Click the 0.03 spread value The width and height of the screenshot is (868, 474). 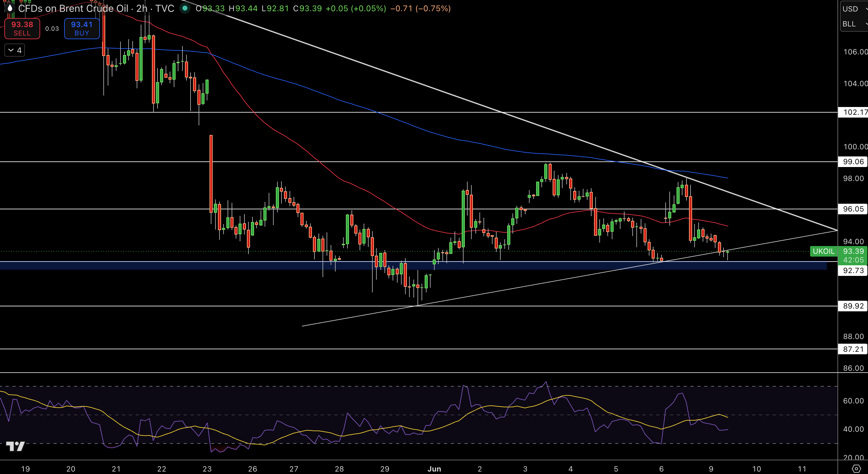click(52, 29)
